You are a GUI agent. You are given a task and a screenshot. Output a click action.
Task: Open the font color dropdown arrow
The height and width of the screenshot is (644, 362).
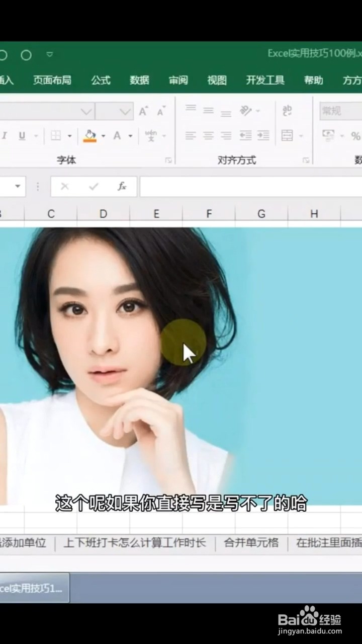pyautogui.click(x=130, y=136)
